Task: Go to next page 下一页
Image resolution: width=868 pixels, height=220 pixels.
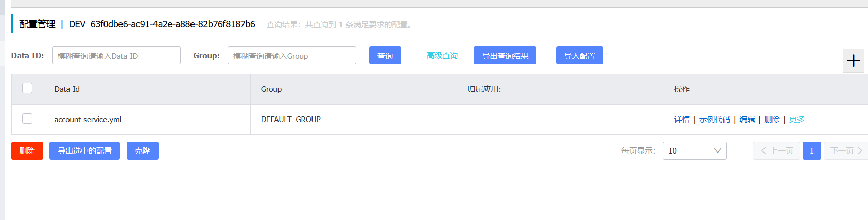Action: click(846, 150)
